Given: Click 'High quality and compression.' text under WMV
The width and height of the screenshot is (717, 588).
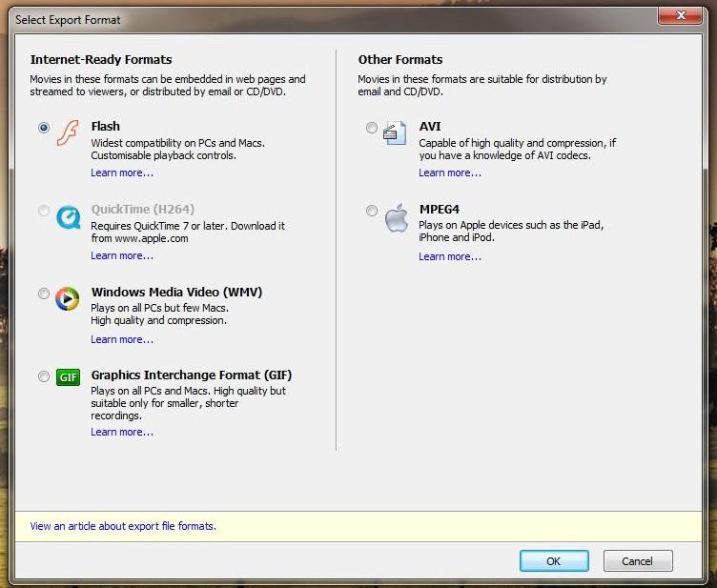Looking at the screenshot, I should point(158,320).
